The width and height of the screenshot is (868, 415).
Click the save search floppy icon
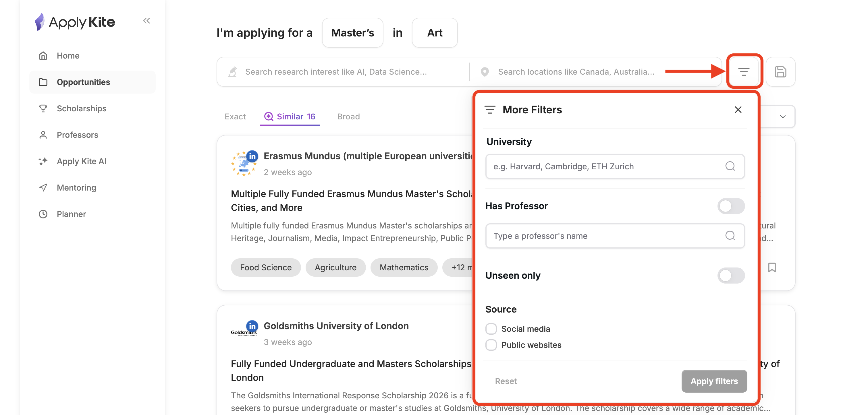pos(780,72)
